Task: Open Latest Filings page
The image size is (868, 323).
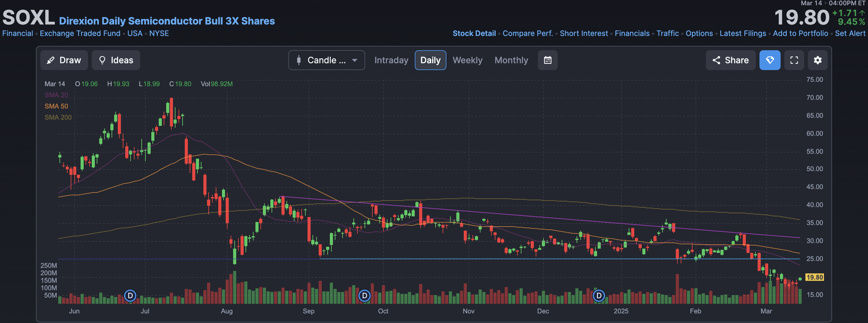Action: (x=743, y=33)
